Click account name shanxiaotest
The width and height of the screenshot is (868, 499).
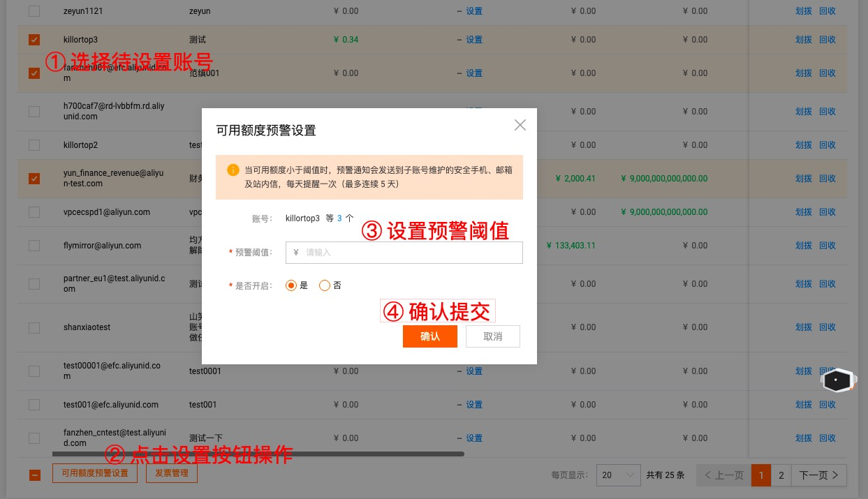click(x=87, y=327)
